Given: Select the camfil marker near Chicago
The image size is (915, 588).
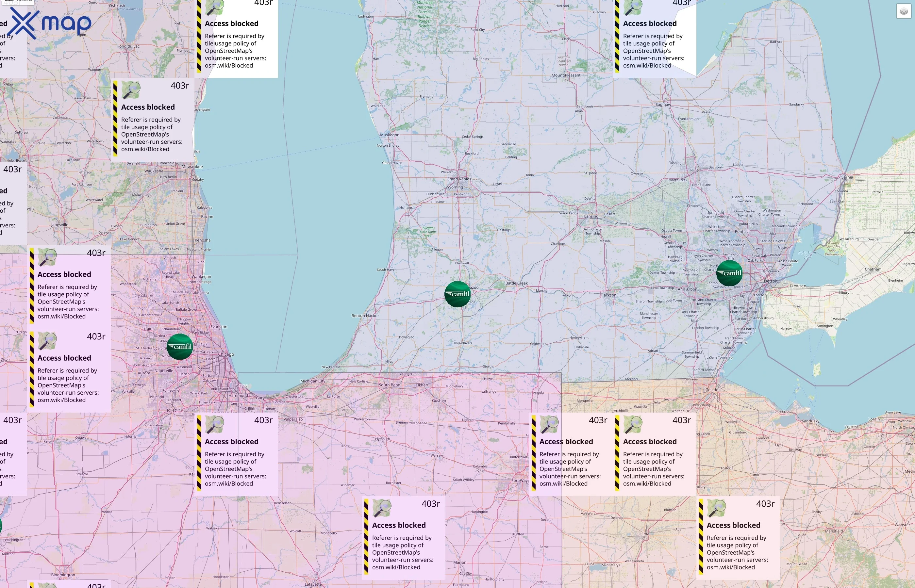Looking at the screenshot, I should tap(180, 347).
